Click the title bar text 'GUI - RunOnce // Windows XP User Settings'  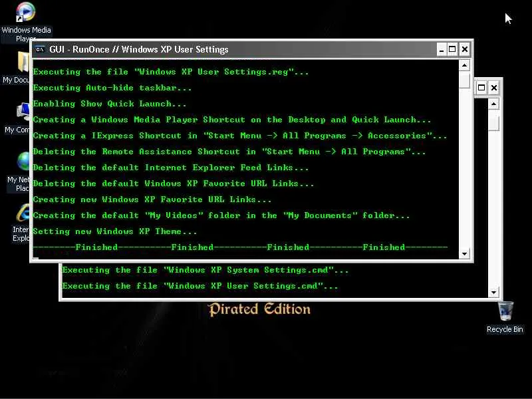point(139,49)
